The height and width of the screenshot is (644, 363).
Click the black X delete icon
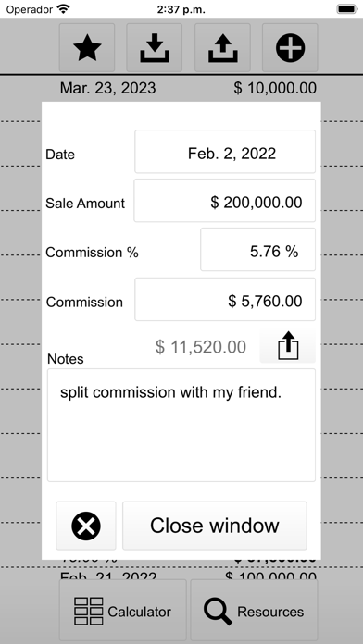86,526
